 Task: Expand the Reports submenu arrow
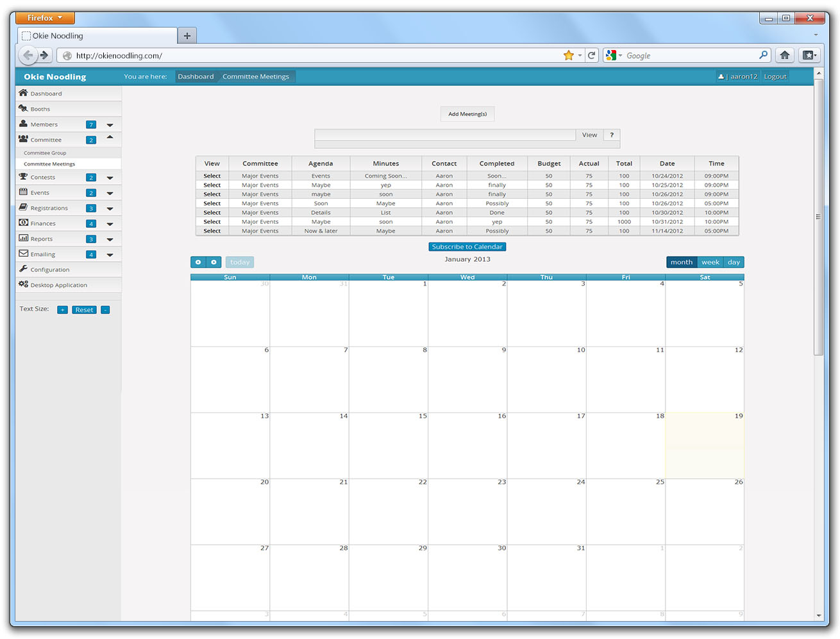point(110,239)
